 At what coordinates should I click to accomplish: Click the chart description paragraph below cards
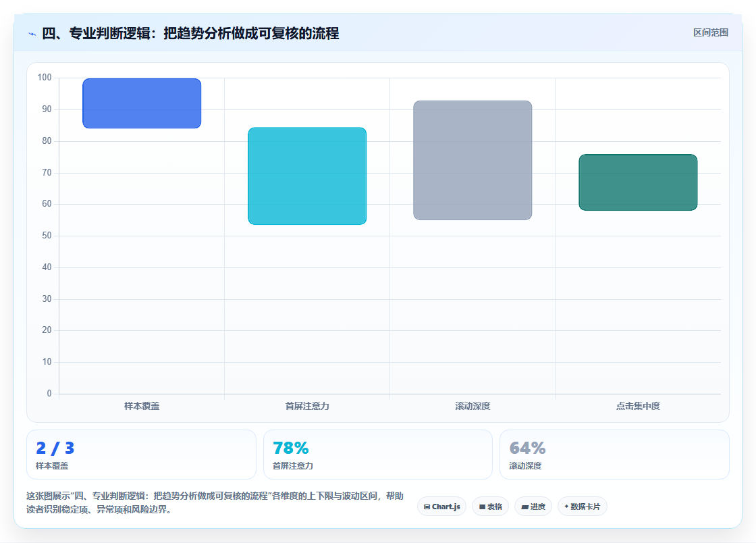click(x=215, y=502)
